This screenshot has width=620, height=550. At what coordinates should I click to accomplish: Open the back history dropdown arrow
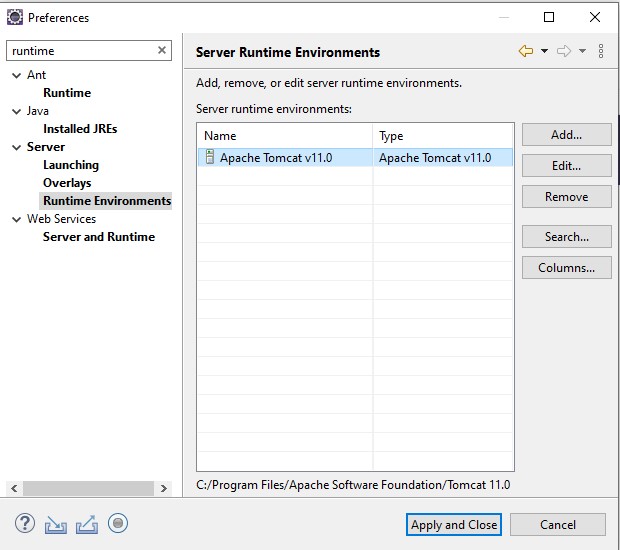pyautogui.click(x=544, y=51)
